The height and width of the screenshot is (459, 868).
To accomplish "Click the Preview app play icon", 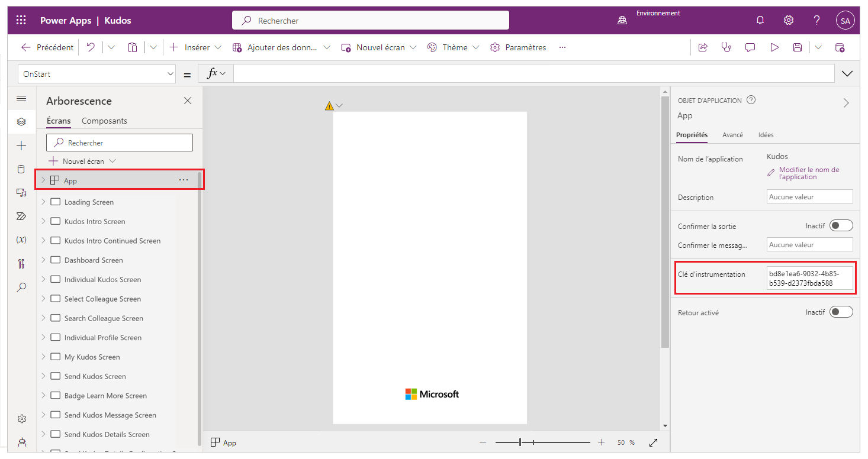I will click(774, 47).
